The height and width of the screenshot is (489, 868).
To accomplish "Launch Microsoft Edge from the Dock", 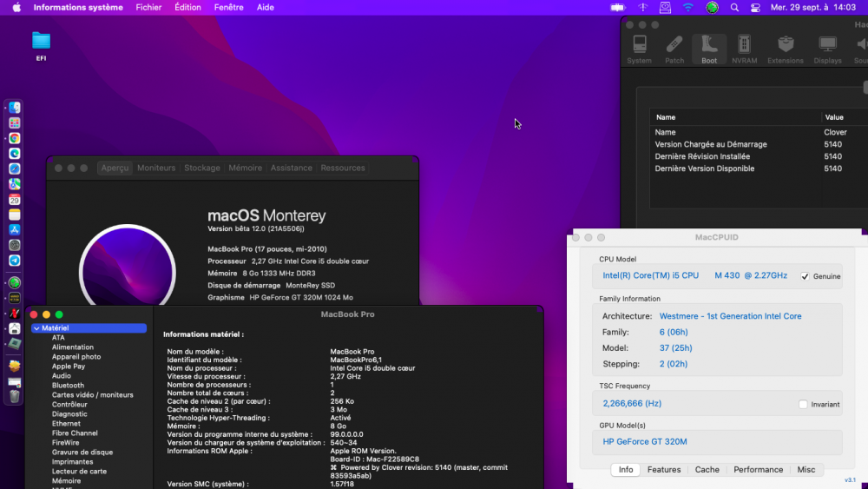I will click(x=15, y=154).
